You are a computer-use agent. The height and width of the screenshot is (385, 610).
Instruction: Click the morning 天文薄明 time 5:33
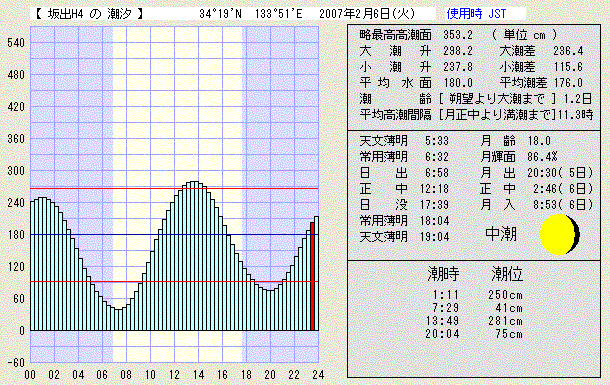tap(437, 141)
